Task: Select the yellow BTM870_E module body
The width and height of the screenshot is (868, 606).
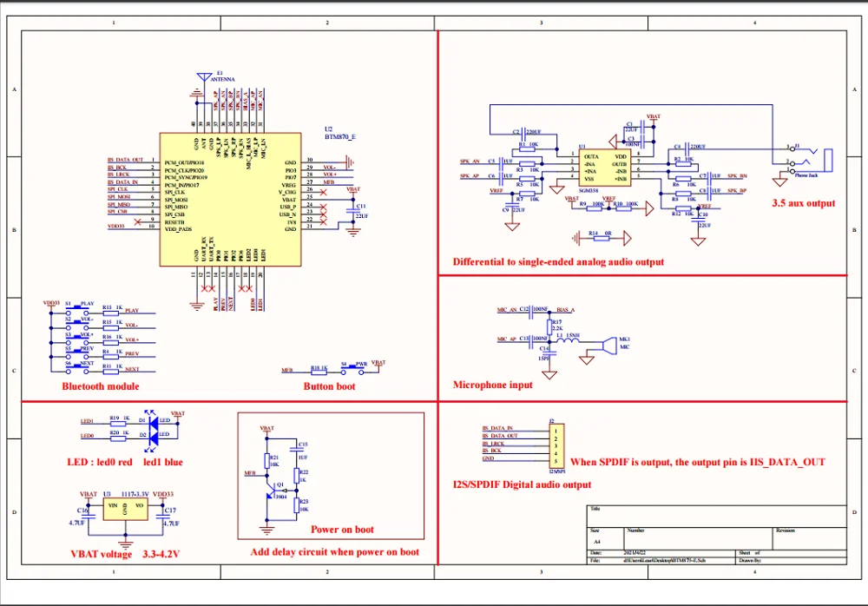Action: (x=230, y=200)
